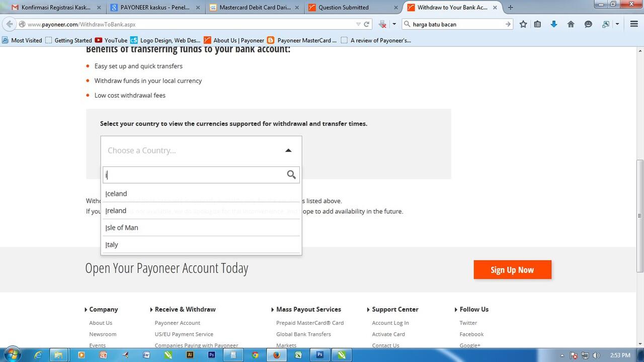The height and width of the screenshot is (362, 644).
Task: Click the browser Back arrow button
Action: coord(10,24)
